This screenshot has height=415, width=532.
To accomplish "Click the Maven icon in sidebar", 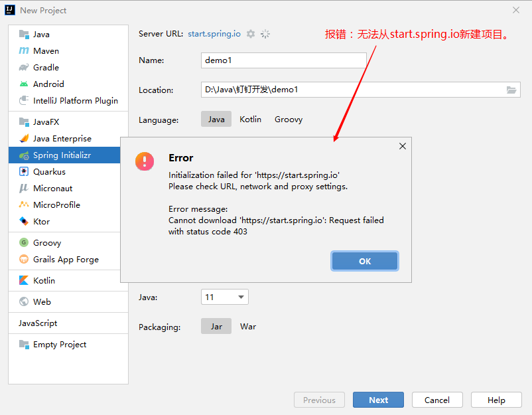I will pos(24,51).
